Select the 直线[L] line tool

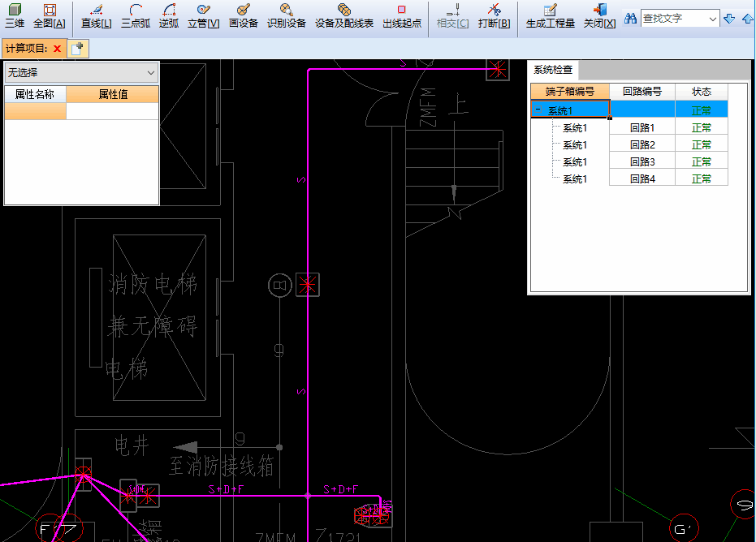pos(96,15)
